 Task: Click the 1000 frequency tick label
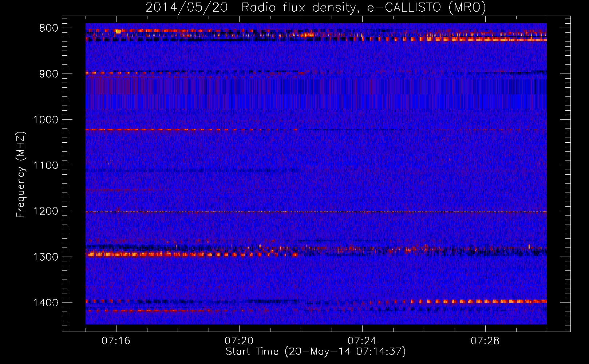pos(46,120)
